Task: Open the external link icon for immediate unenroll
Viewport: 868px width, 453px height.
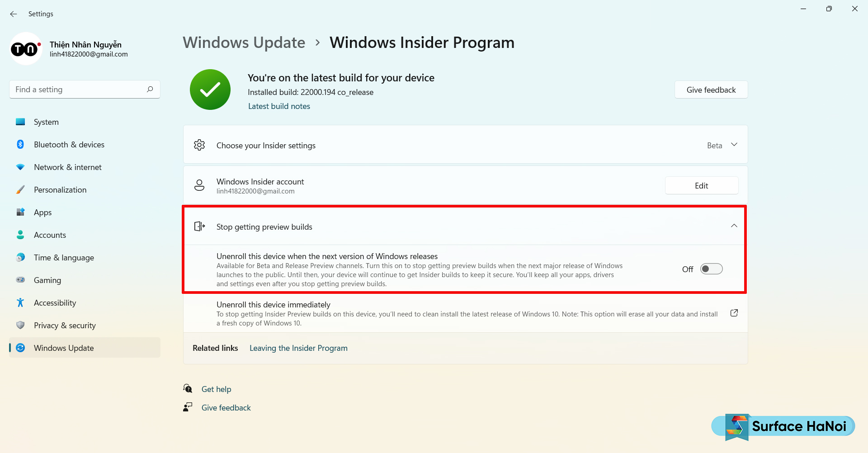Action: tap(734, 313)
